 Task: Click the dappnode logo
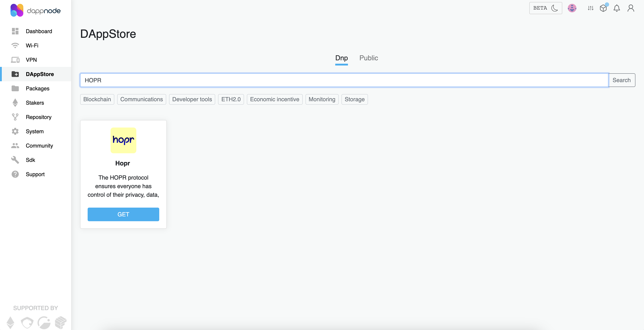(35, 10)
